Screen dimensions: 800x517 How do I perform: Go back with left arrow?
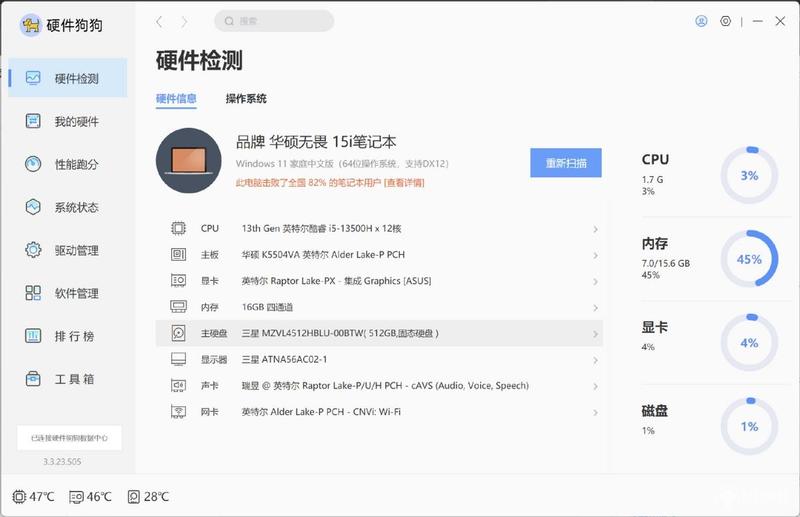pyautogui.click(x=159, y=21)
